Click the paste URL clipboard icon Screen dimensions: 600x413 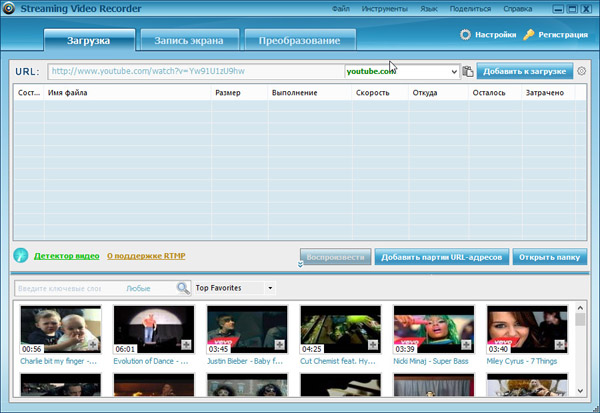(468, 72)
